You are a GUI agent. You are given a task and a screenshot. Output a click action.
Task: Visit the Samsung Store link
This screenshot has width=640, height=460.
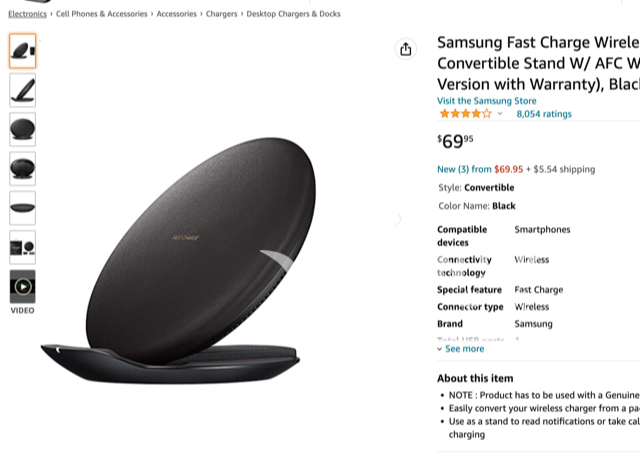click(x=486, y=101)
